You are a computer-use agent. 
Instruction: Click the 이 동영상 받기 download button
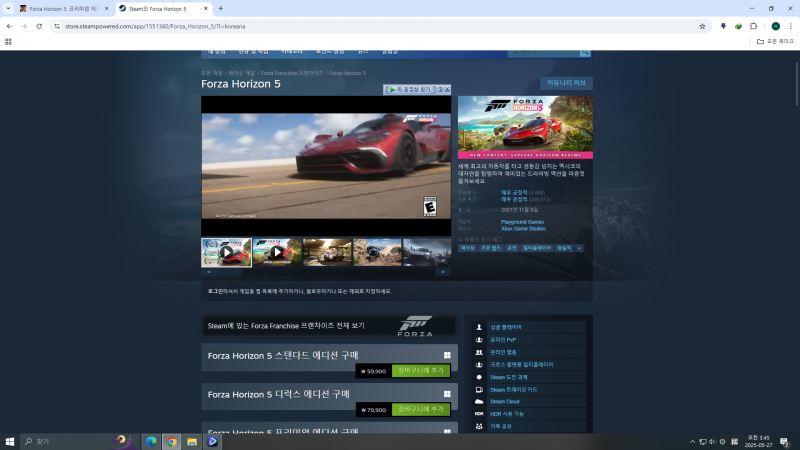click(x=410, y=89)
